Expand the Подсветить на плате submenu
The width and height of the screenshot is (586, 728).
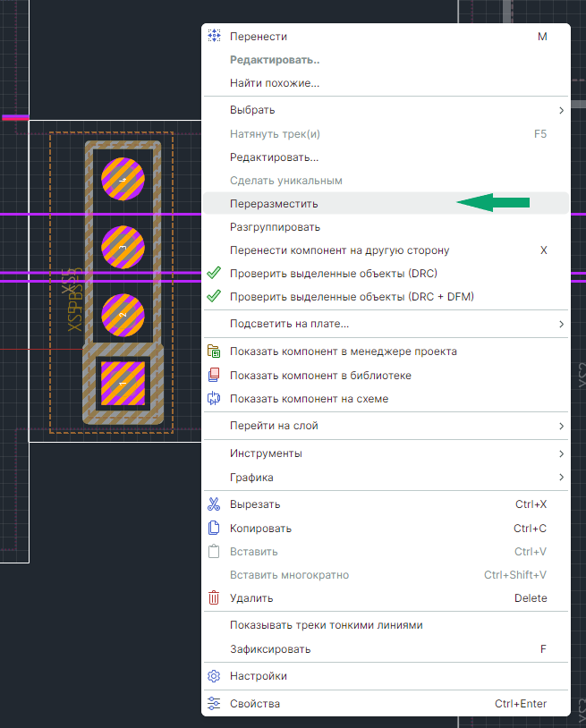pyautogui.click(x=561, y=324)
